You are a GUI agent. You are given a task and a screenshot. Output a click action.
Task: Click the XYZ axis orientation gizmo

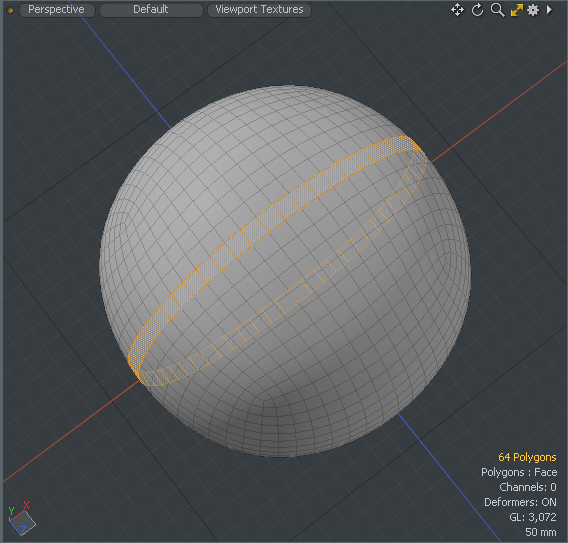coord(21,519)
